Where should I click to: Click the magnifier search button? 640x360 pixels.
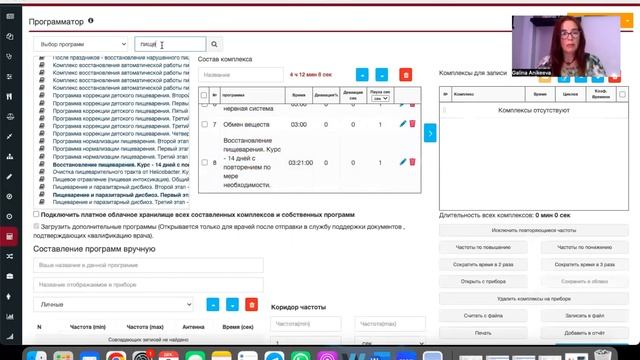(214, 44)
